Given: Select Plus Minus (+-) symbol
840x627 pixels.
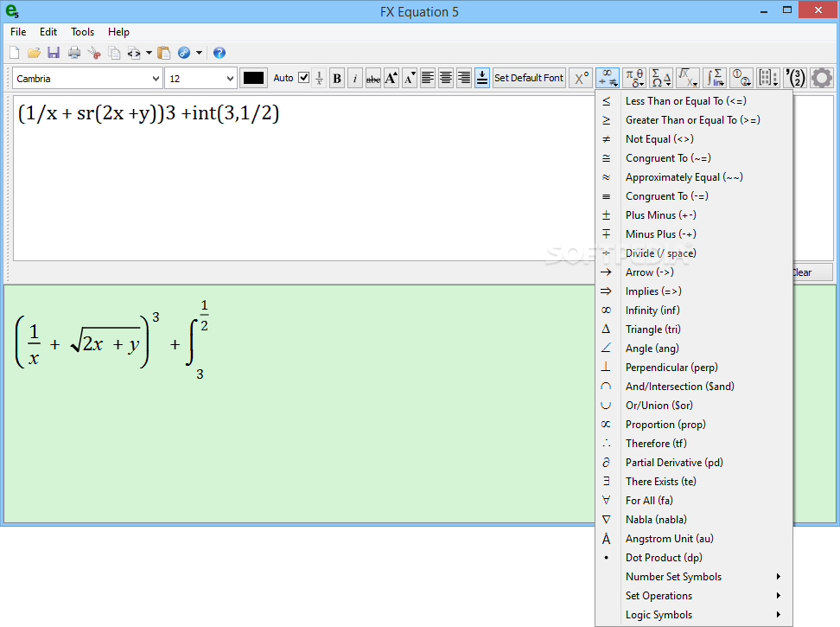Looking at the screenshot, I should (x=694, y=214).
